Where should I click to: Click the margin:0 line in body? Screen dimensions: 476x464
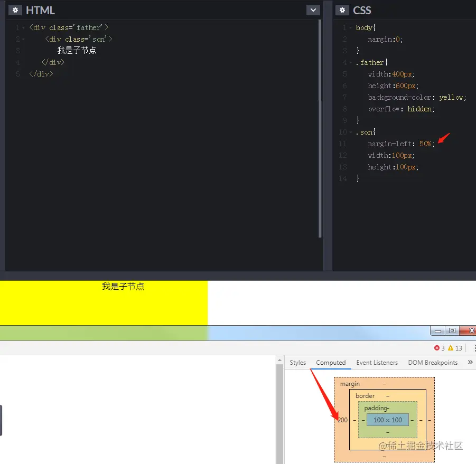coord(385,40)
